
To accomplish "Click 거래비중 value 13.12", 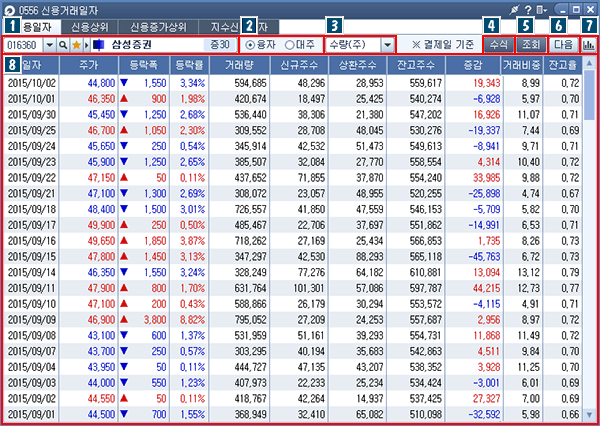I will (530, 273).
